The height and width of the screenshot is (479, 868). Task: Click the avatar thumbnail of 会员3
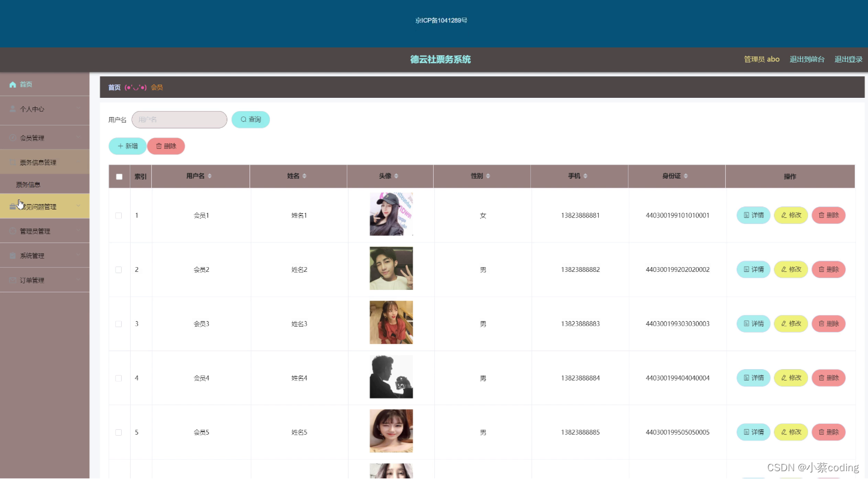coord(391,322)
